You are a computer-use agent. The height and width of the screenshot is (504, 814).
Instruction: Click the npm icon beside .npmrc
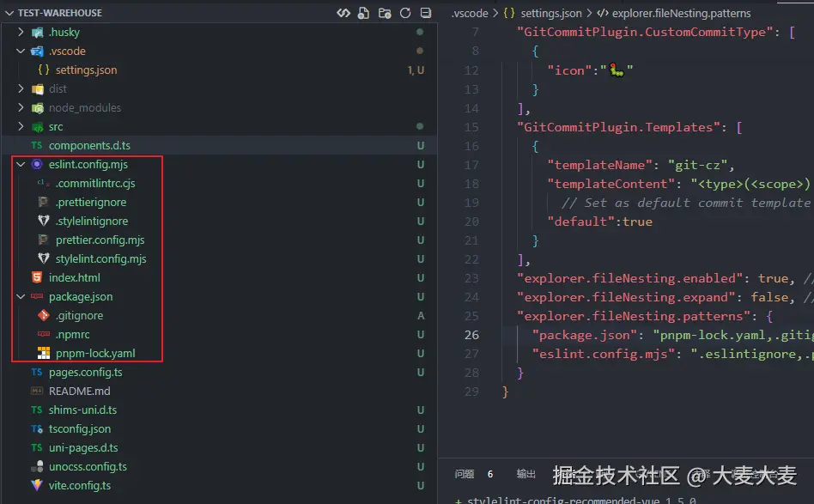[x=44, y=334]
